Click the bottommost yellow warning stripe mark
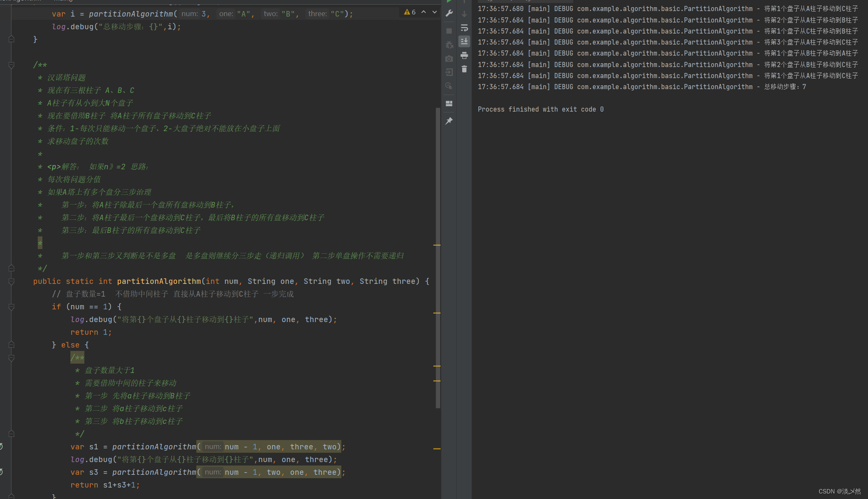Screen dimensions: 868x499 (437, 449)
